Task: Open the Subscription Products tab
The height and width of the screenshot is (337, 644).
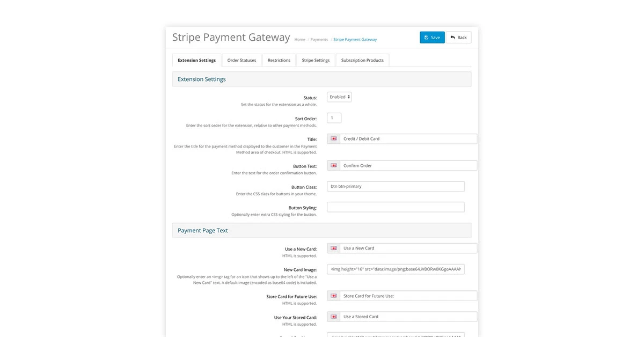Action: [364, 60]
